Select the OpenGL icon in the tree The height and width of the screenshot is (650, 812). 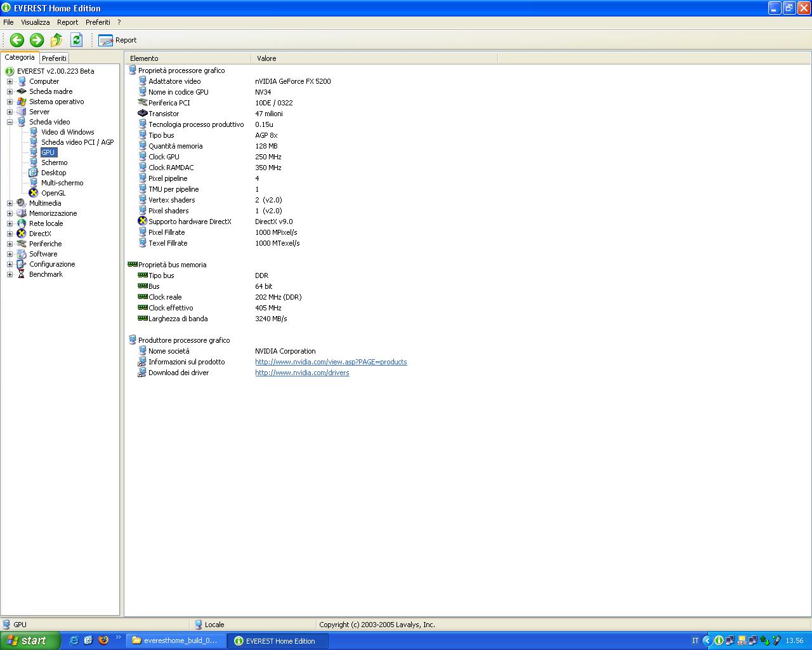(x=34, y=193)
